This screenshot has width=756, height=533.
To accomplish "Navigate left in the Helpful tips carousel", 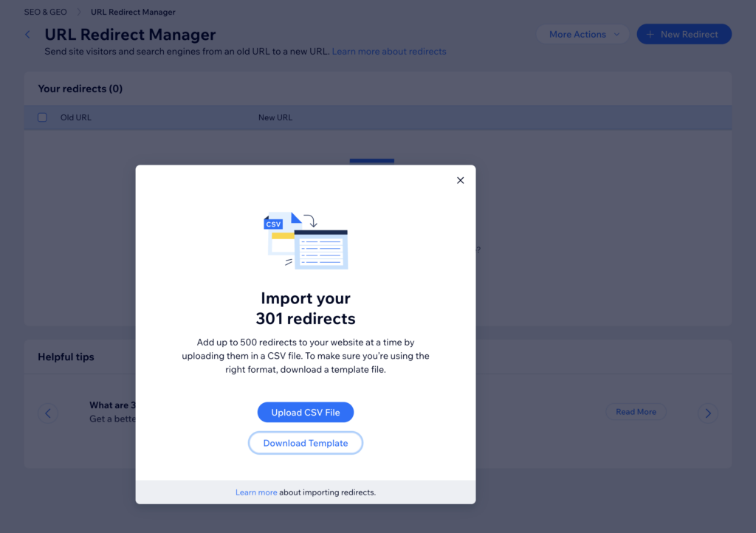I will click(47, 413).
